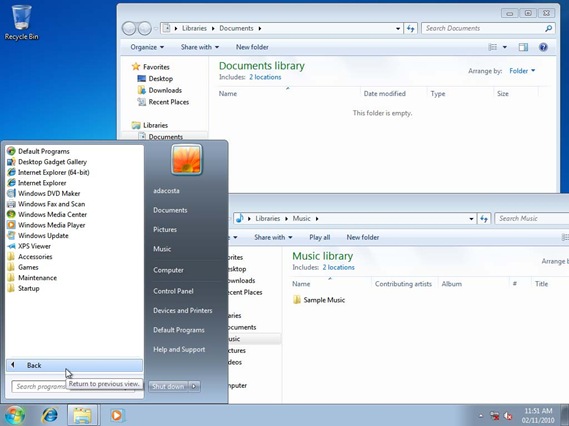This screenshot has height=426, width=569.
Task: Select Downloads in Documents window sidebar
Action: click(x=160, y=90)
